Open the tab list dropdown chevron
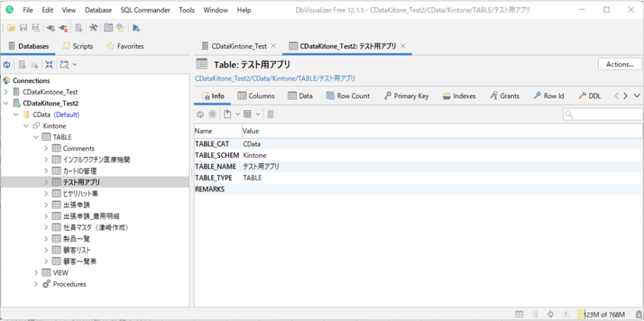Screen dimensions: 644x321 click(x=637, y=96)
